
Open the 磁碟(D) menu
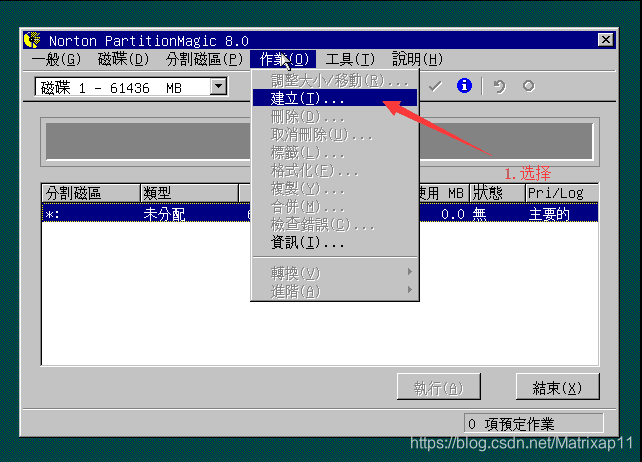tap(124, 59)
